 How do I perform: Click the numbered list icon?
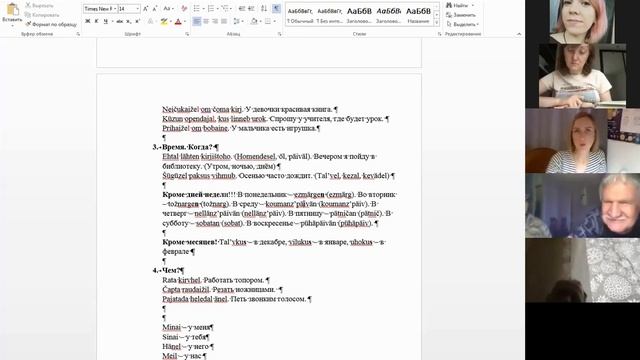(x=211, y=9)
